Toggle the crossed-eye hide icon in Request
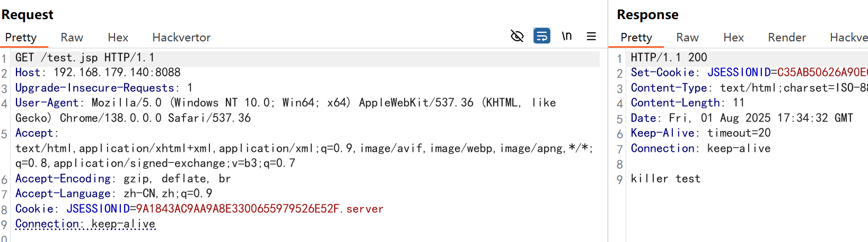 pyautogui.click(x=517, y=36)
